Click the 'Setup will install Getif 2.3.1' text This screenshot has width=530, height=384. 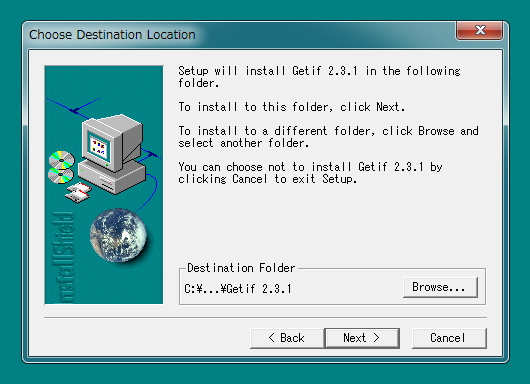point(319,77)
